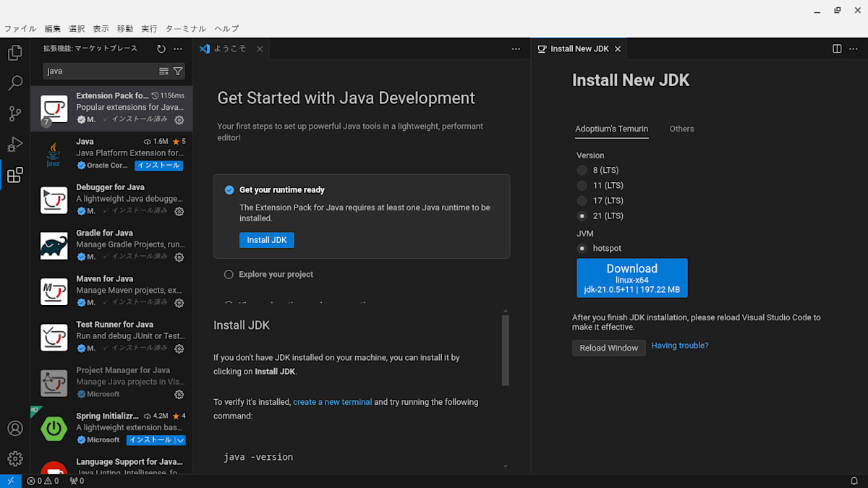Open the remote window indicator in status bar
Screen dimensions: 868x488
point(10,481)
